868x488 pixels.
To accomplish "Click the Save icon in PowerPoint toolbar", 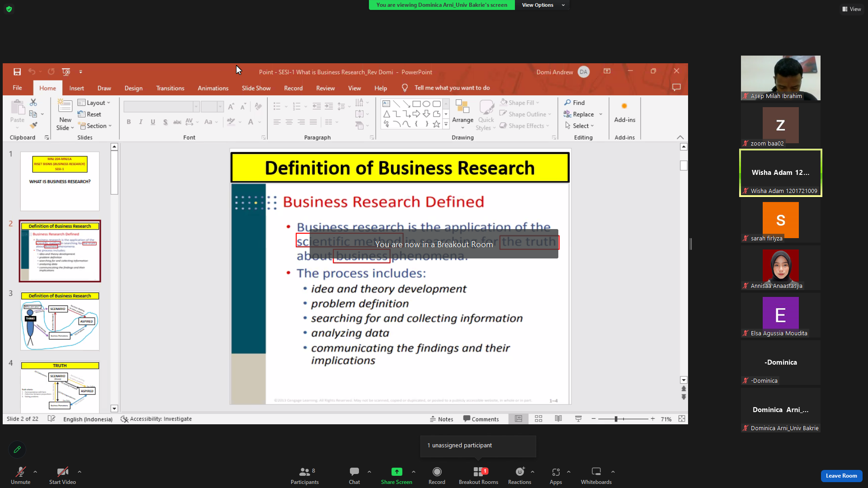I will (x=17, y=71).
